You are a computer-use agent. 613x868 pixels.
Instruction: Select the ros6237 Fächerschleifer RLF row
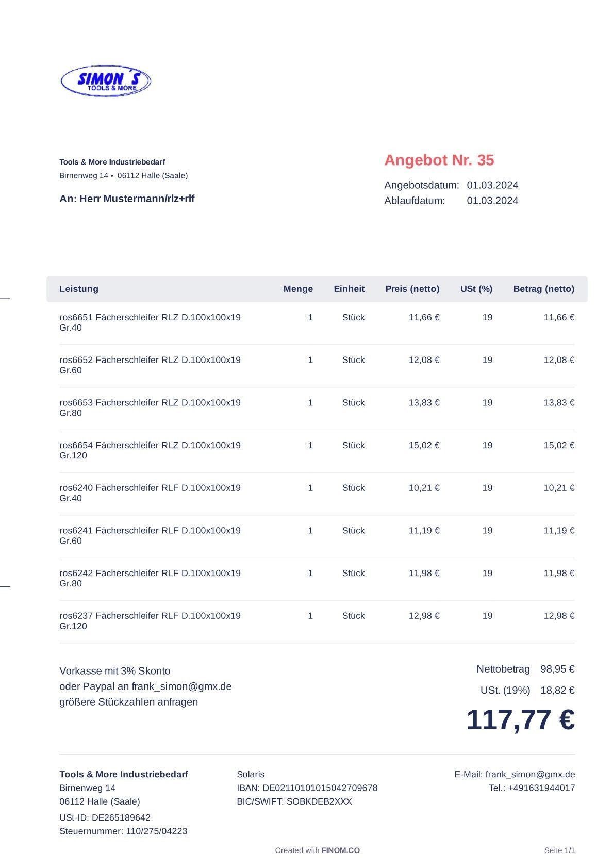click(150, 620)
